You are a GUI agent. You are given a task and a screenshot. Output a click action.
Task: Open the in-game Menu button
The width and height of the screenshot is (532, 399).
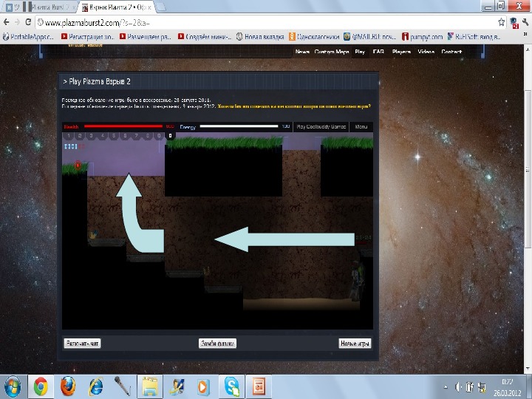(361, 126)
